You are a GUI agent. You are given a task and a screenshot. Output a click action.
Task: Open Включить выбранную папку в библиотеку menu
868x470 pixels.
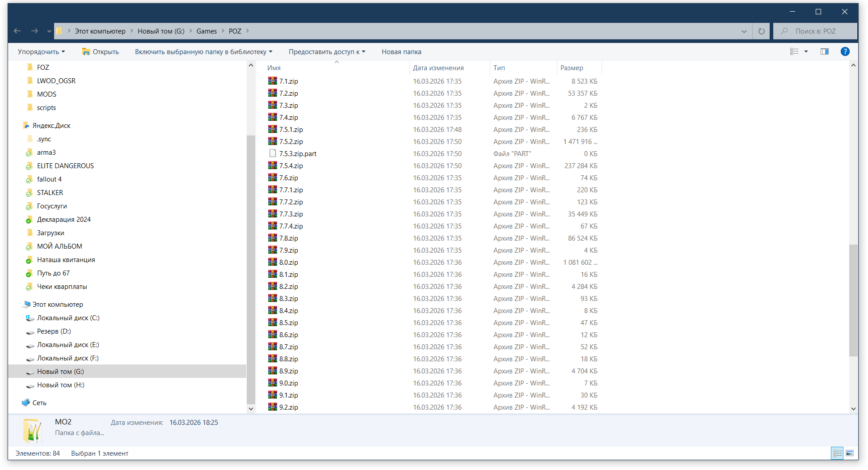pyautogui.click(x=203, y=52)
